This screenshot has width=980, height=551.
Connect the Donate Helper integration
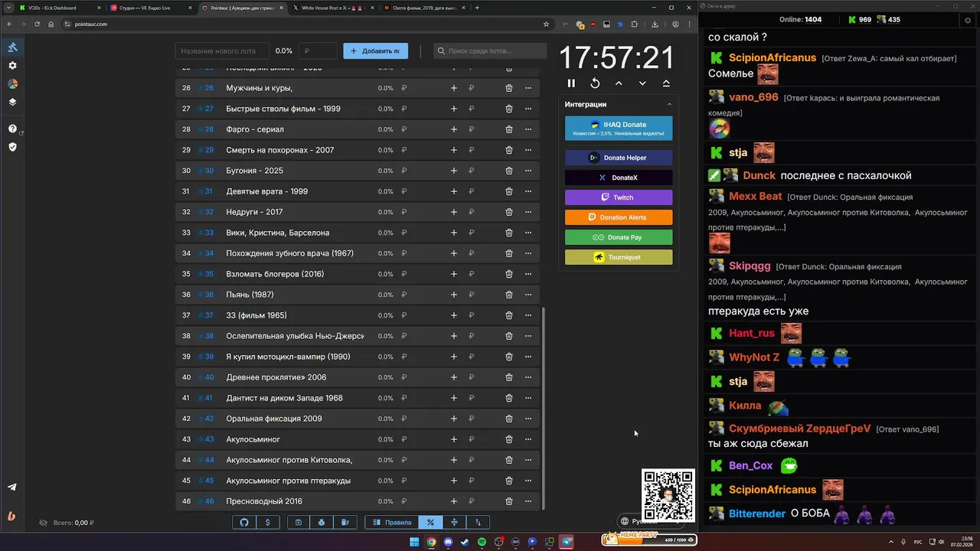pos(619,158)
